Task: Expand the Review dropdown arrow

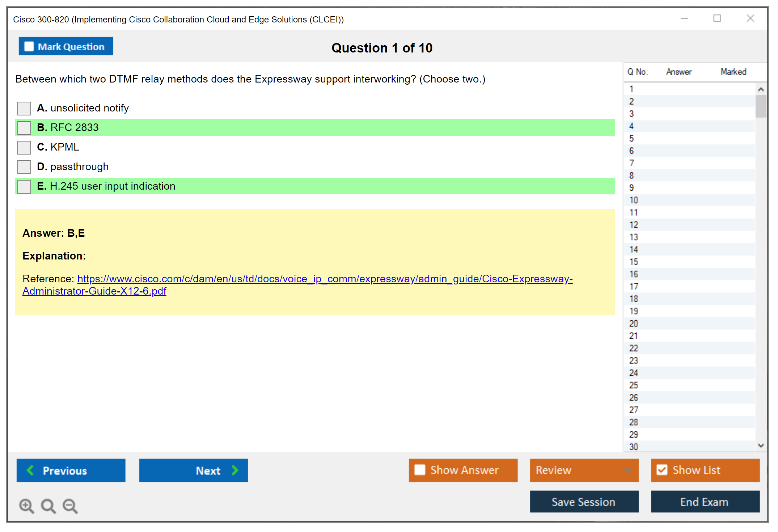Action: pyautogui.click(x=628, y=470)
